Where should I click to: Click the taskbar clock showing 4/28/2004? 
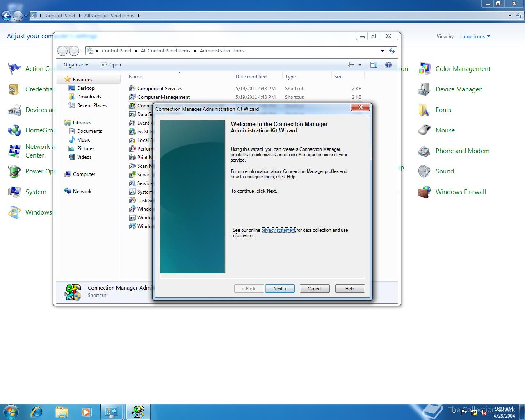[504, 412]
